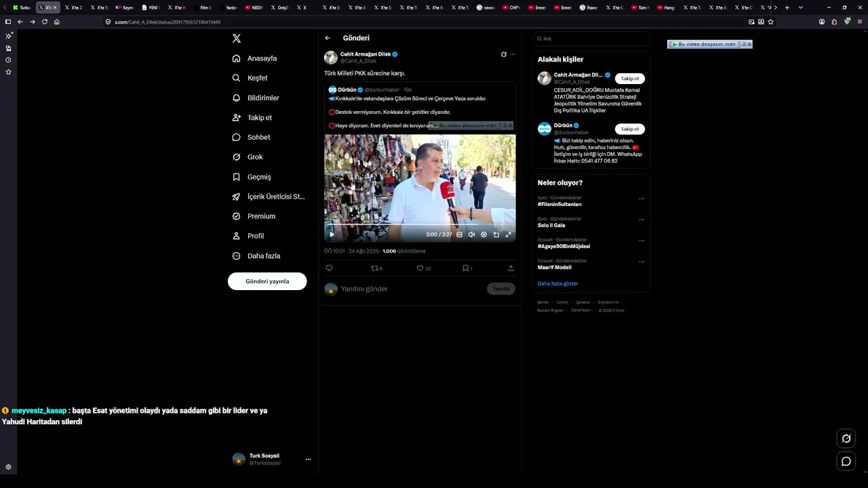Open Geçmiş in the sidebar
The height and width of the screenshot is (488, 868).
point(252,177)
